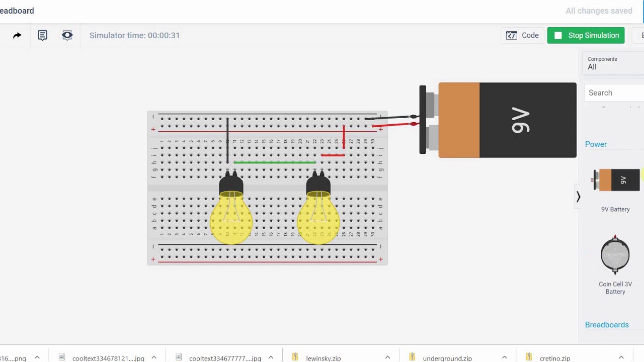Click the share arrow icon in the toolbar

pos(17,35)
